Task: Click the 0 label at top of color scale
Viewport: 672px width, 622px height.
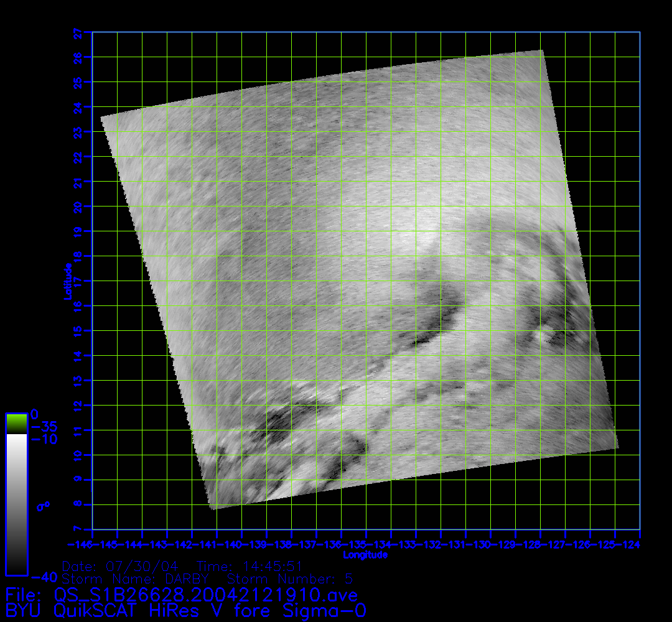Action: click(x=35, y=414)
